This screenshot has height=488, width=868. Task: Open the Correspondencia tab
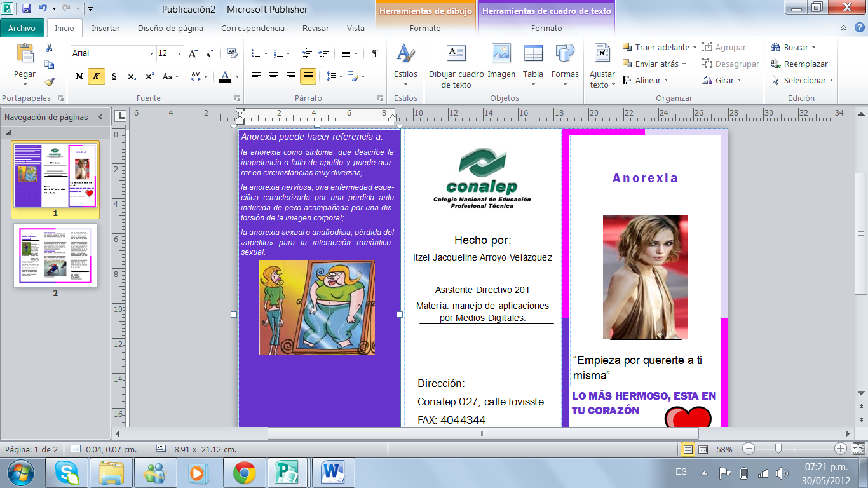[x=253, y=28]
